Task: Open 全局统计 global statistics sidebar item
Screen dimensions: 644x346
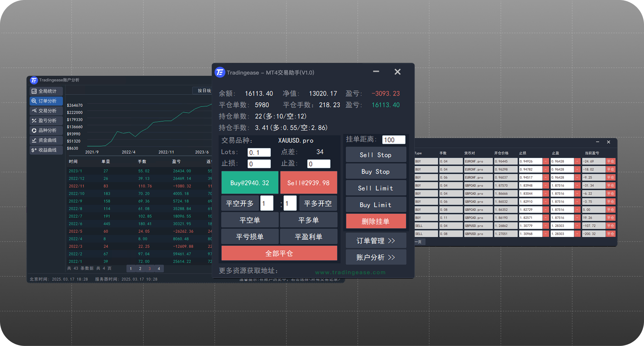Action: 46,91
